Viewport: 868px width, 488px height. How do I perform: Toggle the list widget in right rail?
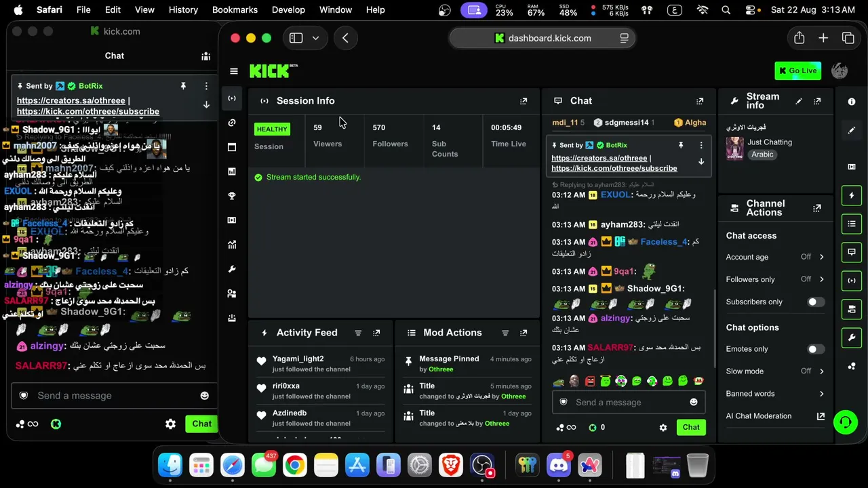tap(852, 224)
